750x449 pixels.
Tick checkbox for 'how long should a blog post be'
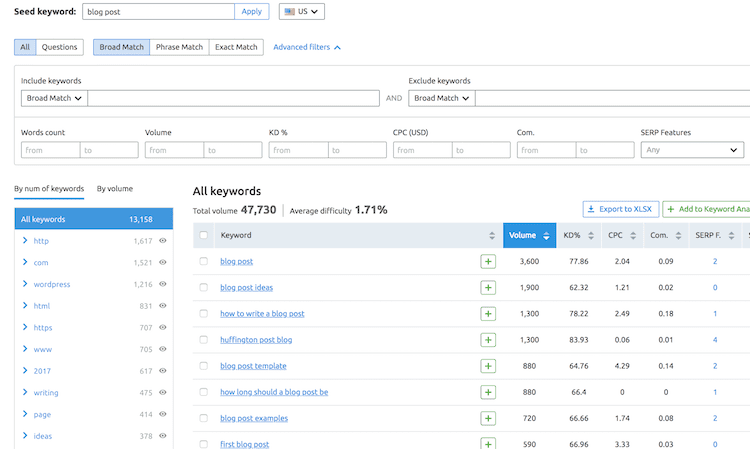203,392
